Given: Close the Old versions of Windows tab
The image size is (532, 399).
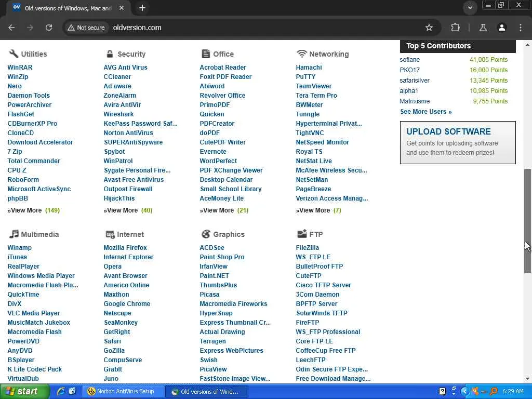Looking at the screenshot, I should coord(122,8).
